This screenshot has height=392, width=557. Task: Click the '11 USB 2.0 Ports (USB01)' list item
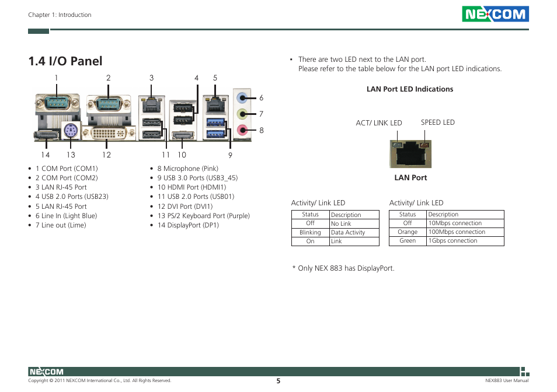pos(196,197)
